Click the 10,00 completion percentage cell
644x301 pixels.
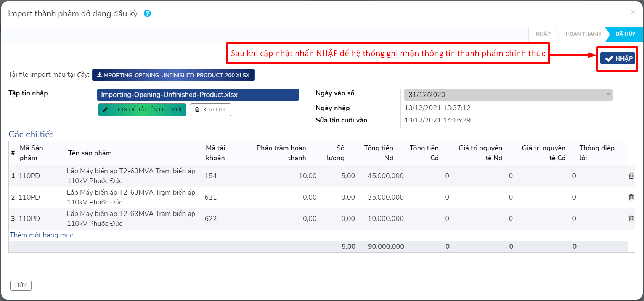click(307, 176)
